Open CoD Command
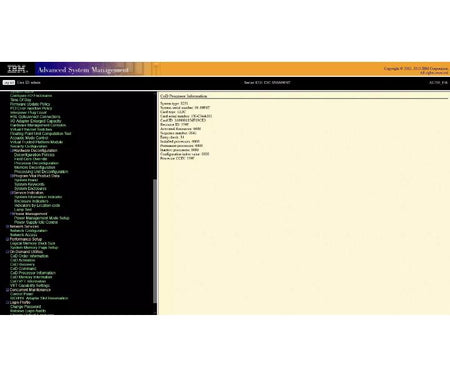The image size is (450, 375). coord(23,269)
